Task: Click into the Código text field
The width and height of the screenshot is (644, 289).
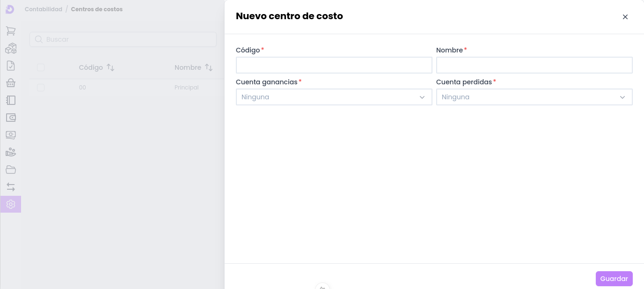Action: tap(334, 65)
